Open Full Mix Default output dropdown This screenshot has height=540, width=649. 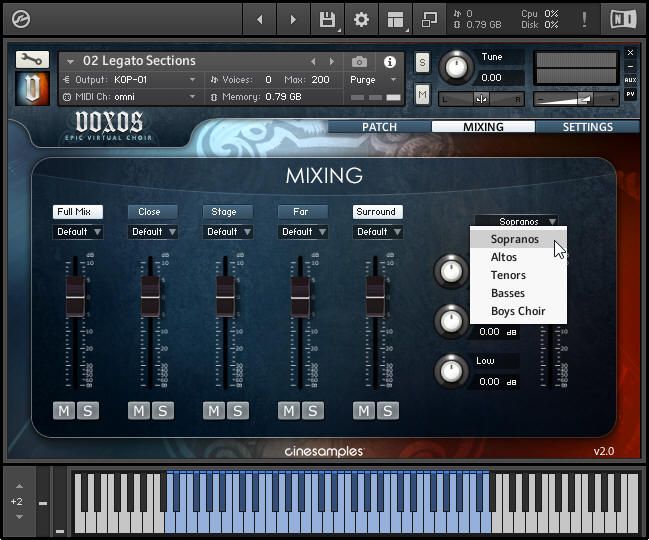78,232
